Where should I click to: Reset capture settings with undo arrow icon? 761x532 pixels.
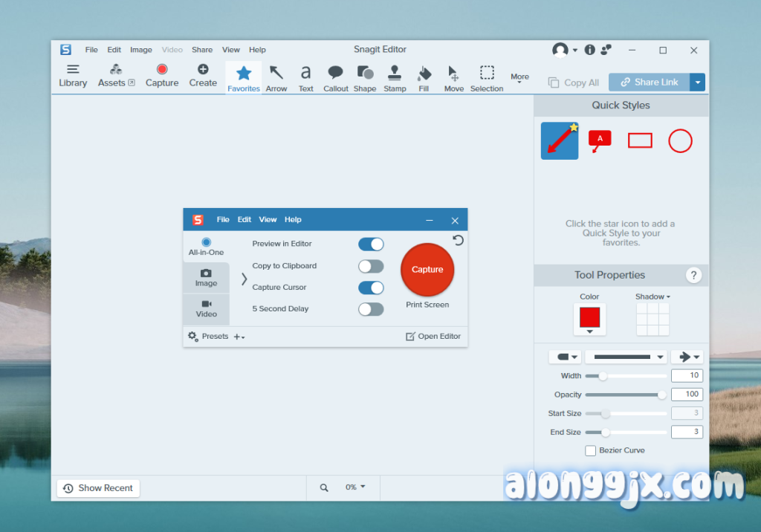(458, 240)
